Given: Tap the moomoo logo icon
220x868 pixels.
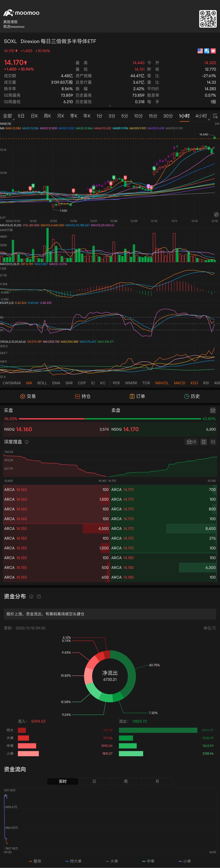Looking at the screenshot, I should (x=8, y=13).
